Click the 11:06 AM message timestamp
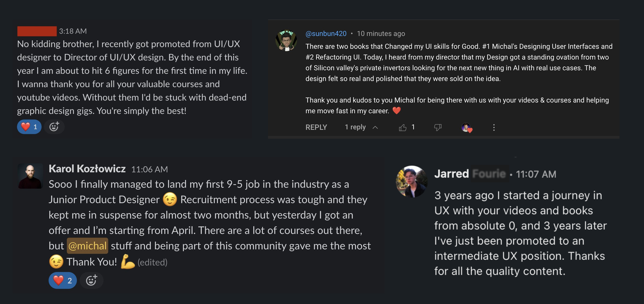644x304 pixels. tap(150, 169)
